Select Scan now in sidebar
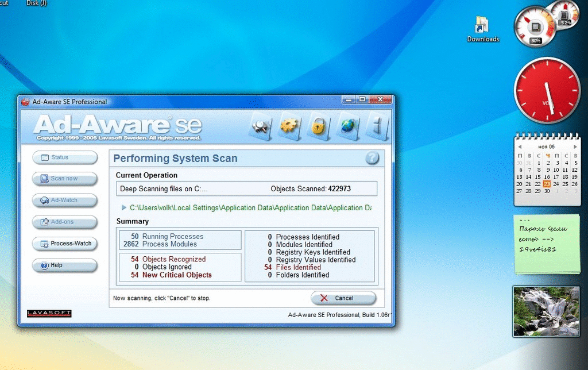Image resolution: width=588 pixels, height=370 pixels. pyautogui.click(x=65, y=179)
